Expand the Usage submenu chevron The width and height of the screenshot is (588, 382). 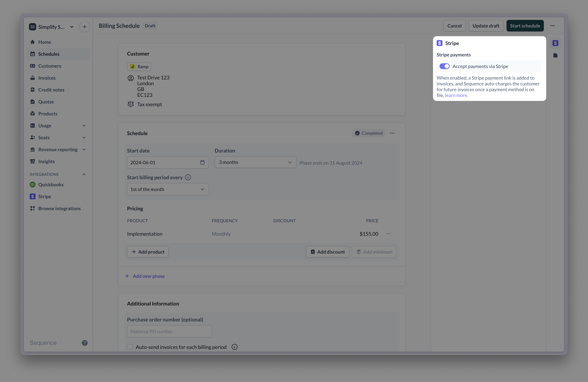pyautogui.click(x=84, y=126)
